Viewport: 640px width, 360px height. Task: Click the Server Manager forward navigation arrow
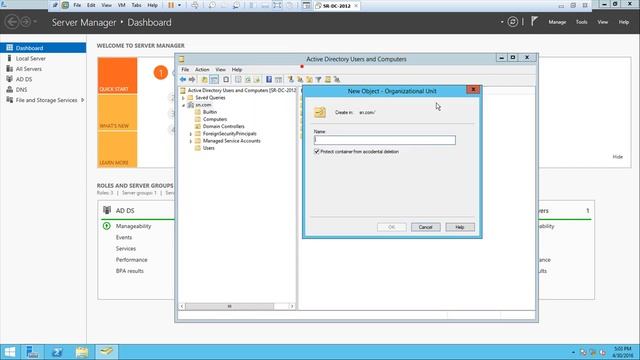[25, 22]
